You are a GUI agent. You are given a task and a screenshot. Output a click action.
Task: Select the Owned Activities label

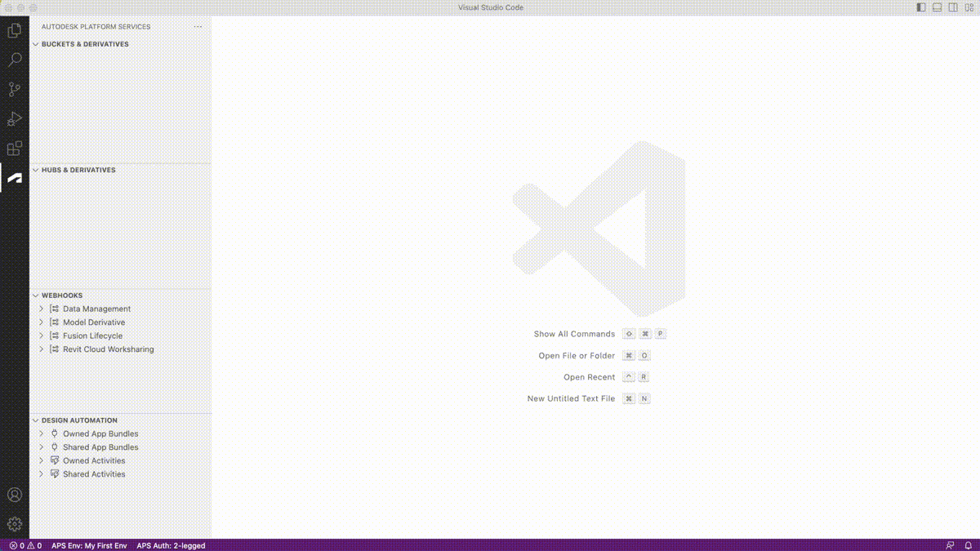pyautogui.click(x=94, y=460)
